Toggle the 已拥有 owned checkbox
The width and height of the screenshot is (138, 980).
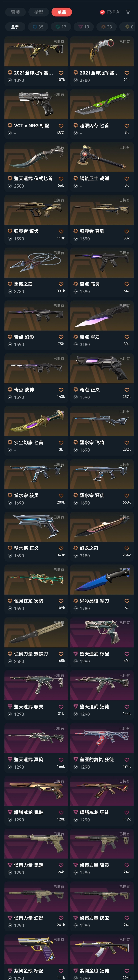pos(102,12)
